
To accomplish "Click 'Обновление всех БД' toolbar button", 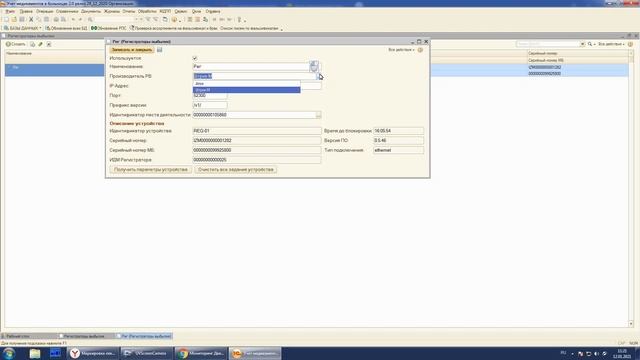I will pyautogui.click(x=66, y=29).
